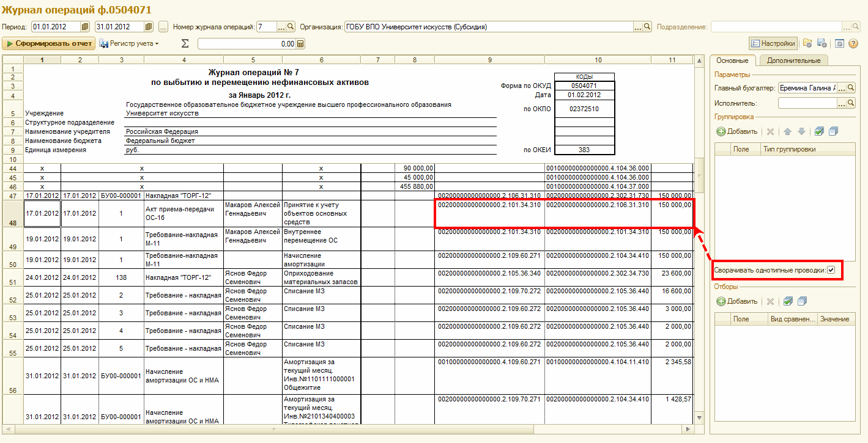The width and height of the screenshot is (868, 443).
Task: Select cell 455 880,00
Action: [415, 186]
